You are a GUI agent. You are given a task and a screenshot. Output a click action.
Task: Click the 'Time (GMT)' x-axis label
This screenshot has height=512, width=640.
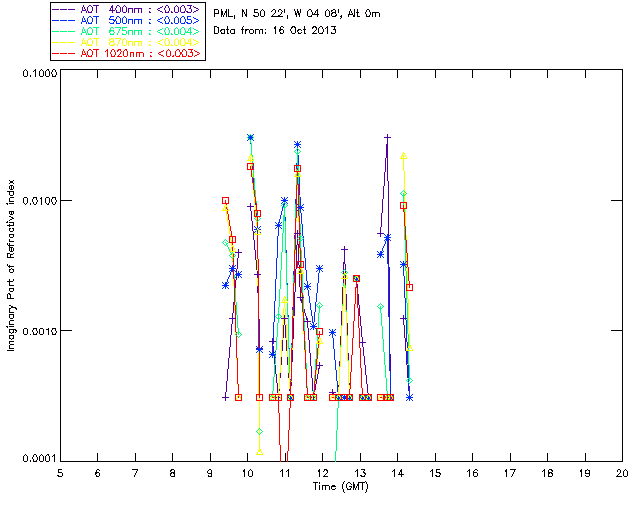click(340, 486)
